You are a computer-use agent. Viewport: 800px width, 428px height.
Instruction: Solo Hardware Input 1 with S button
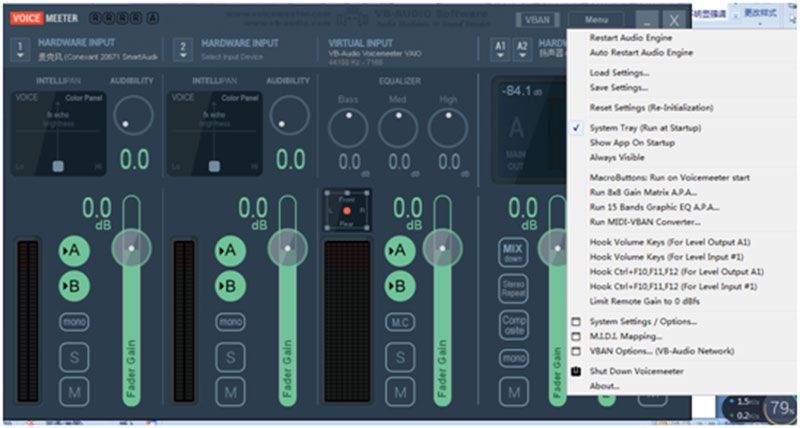(x=74, y=358)
